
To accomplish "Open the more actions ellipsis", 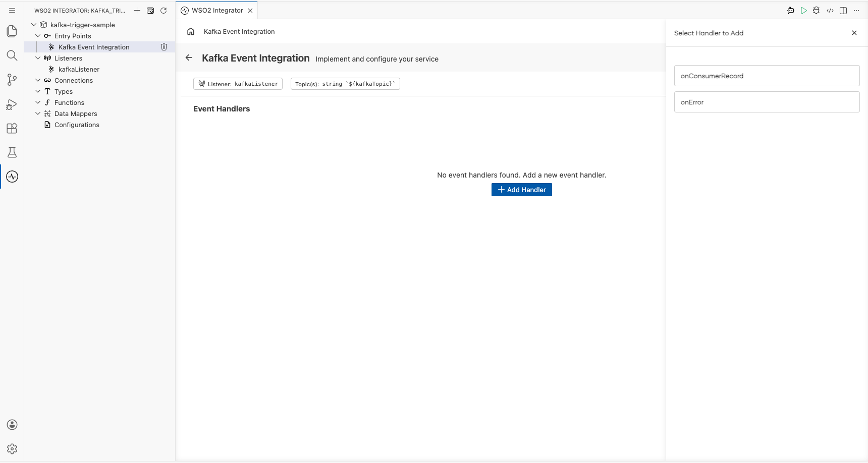I will click(856, 10).
